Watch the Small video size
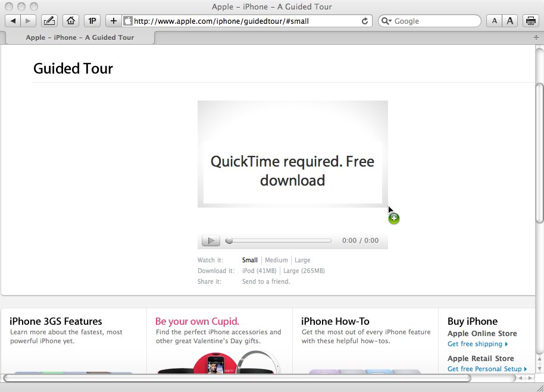Screen dimensions: 544x392 [250, 260]
